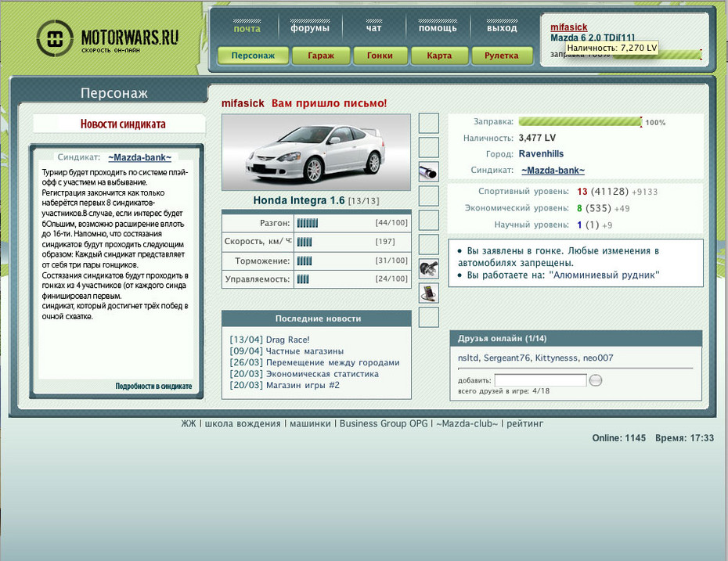Open машинки footer link
Image resolution: width=728 pixels, height=561 pixels.
tap(310, 423)
